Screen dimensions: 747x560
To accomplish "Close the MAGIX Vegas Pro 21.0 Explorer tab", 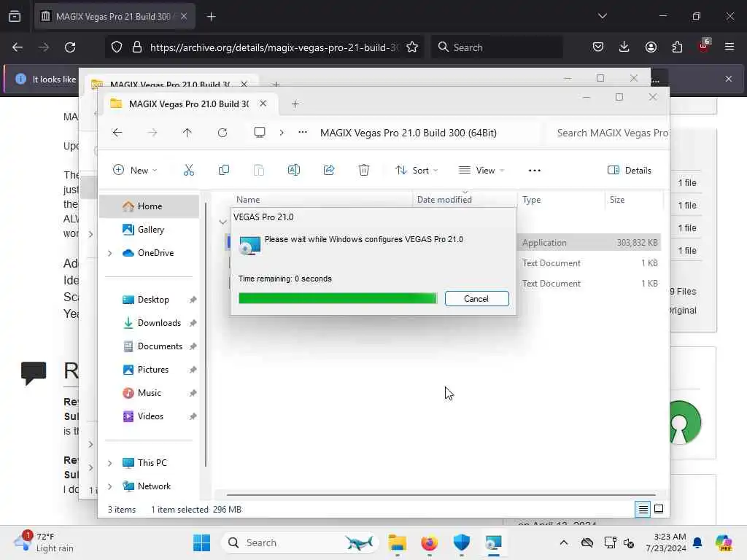I will coord(263,104).
